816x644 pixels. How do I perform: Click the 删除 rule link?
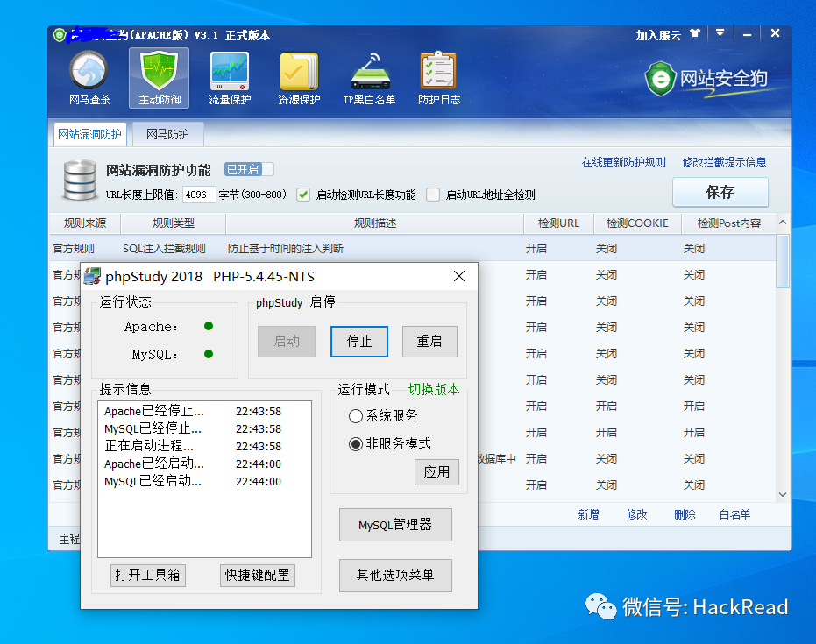click(x=685, y=514)
